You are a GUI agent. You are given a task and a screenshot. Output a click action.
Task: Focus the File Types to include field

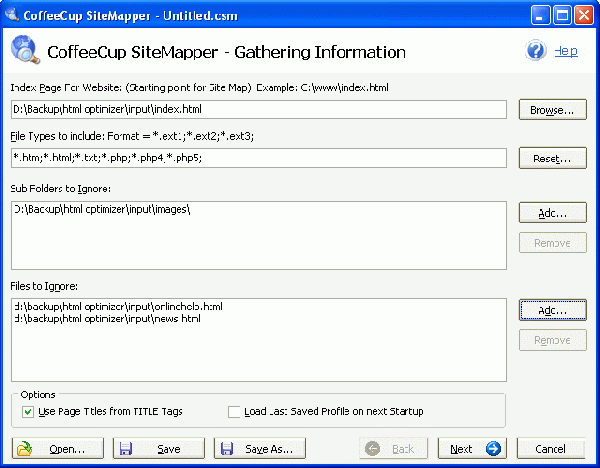point(259,158)
